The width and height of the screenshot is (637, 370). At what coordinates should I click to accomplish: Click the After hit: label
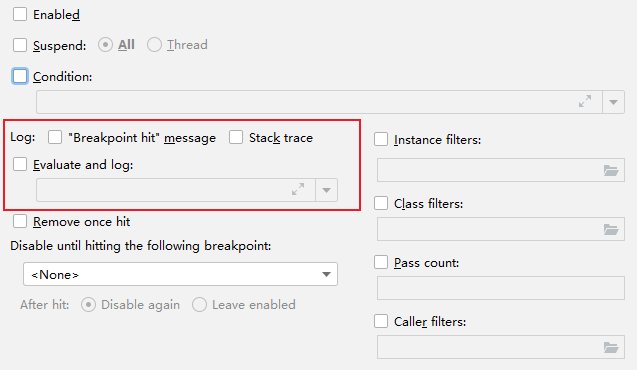click(45, 305)
